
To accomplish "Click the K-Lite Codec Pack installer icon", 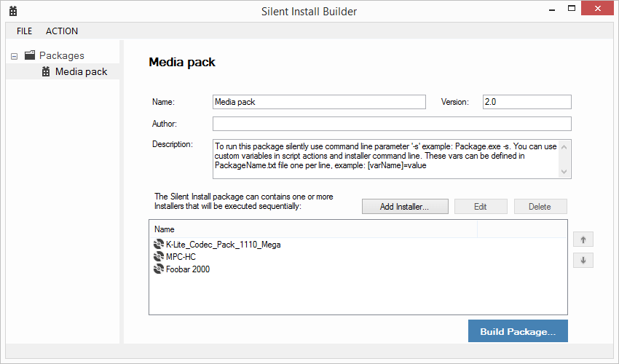I will tap(159, 245).
